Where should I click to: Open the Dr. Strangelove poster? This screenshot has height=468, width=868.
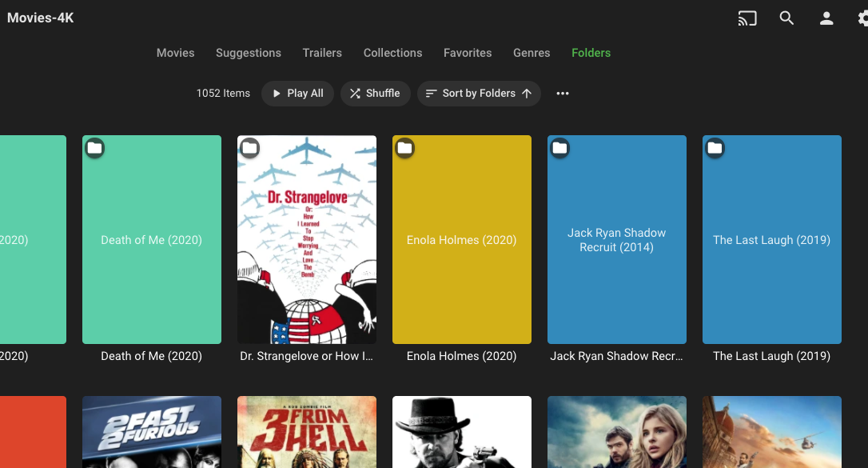(x=307, y=240)
